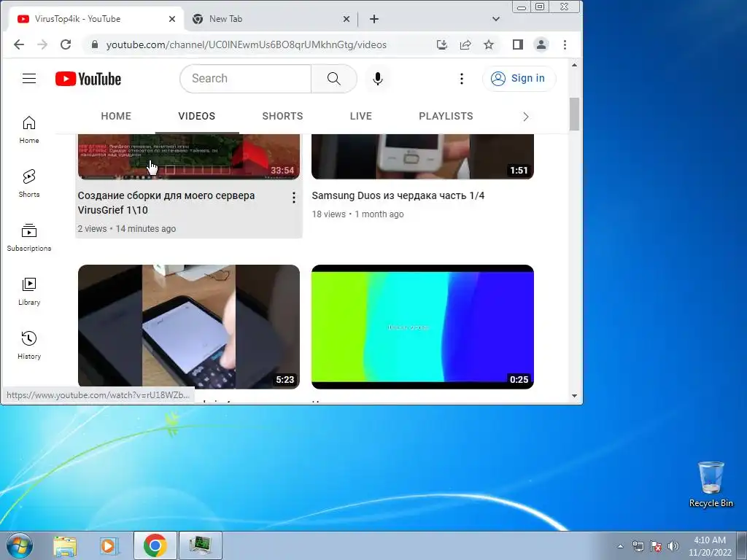This screenshot has width=747, height=560.
Task: Open Library in the sidebar
Action: click(x=29, y=292)
